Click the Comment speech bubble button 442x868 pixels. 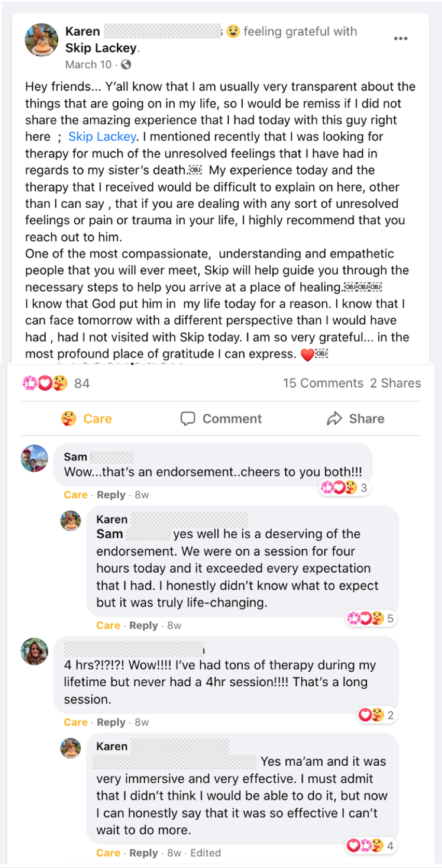pos(221,418)
